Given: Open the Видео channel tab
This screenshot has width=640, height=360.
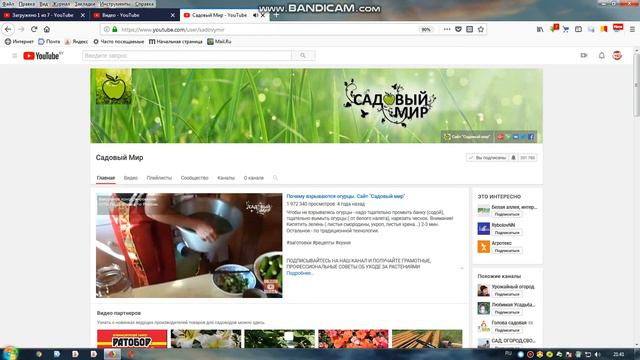Looking at the screenshot, I should point(131,178).
